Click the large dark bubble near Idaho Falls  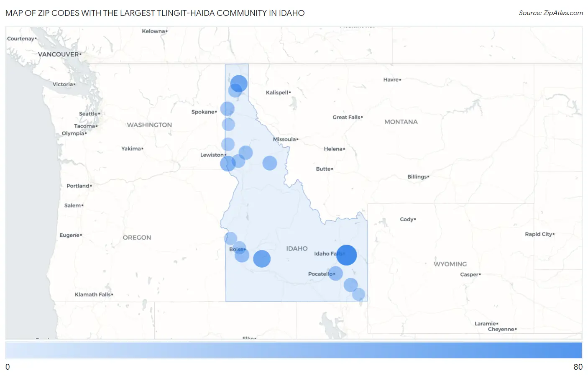pos(347,255)
